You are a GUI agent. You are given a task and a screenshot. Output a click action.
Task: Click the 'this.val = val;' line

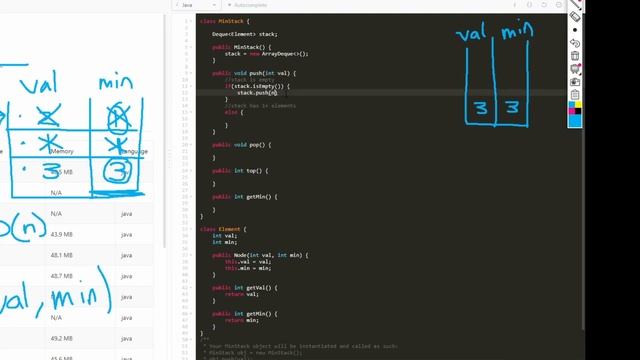click(248, 262)
